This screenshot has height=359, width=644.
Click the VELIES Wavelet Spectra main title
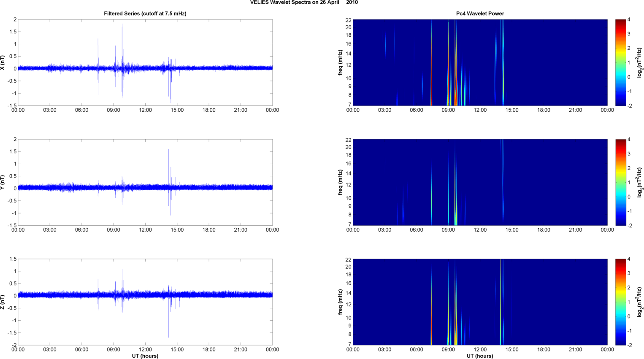tap(303, 3)
